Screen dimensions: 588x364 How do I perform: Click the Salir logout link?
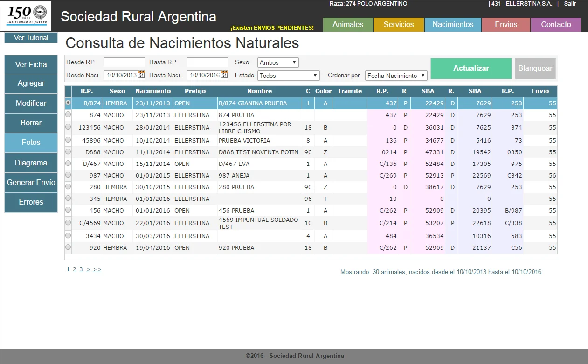click(x=570, y=4)
